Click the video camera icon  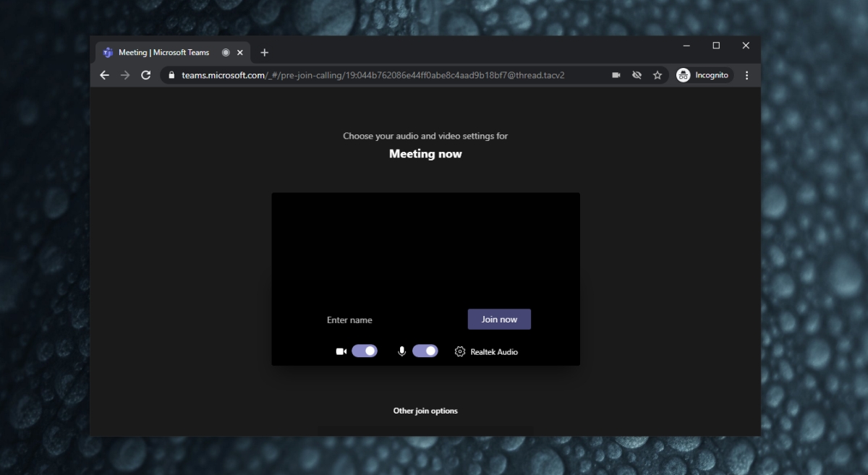click(x=341, y=351)
